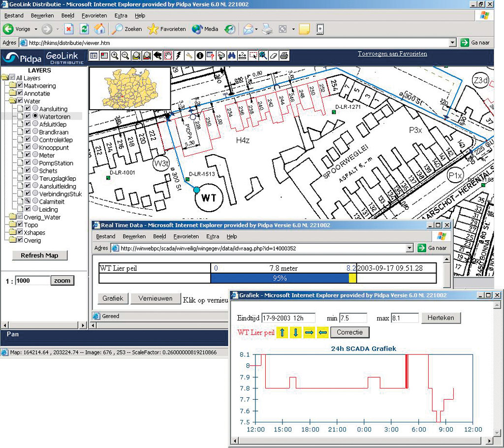
Task: Select the Zoom Out magnifier tool
Action: 126,56
